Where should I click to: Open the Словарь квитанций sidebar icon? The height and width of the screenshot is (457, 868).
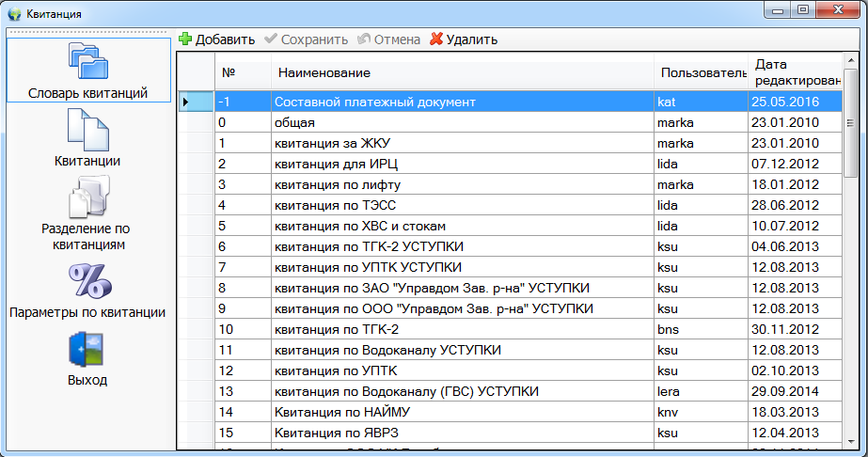[87, 61]
